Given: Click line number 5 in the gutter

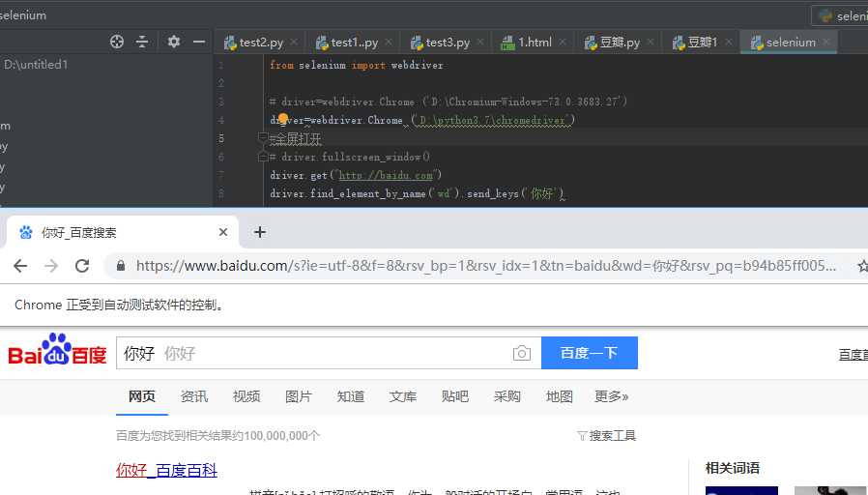Looking at the screenshot, I should coord(221,138).
